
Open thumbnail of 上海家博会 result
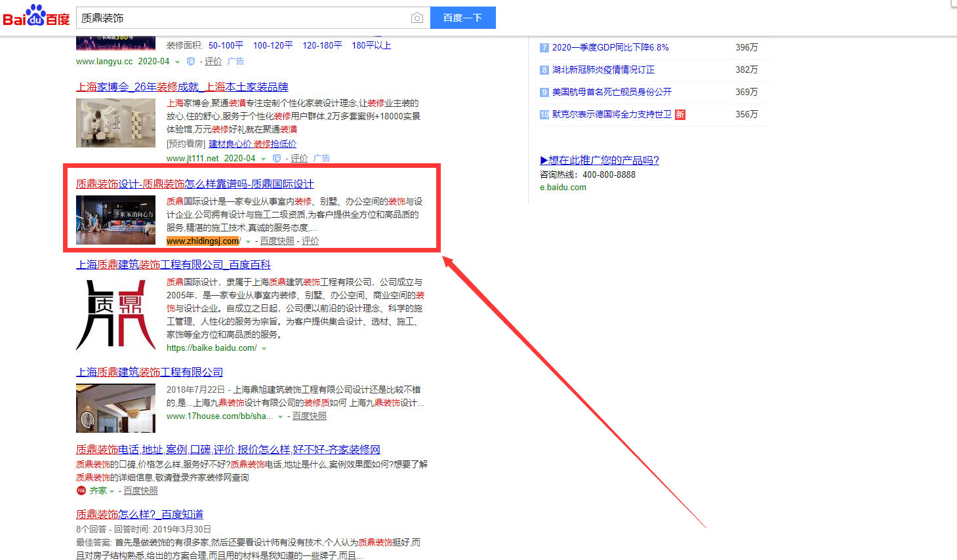tap(115, 123)
